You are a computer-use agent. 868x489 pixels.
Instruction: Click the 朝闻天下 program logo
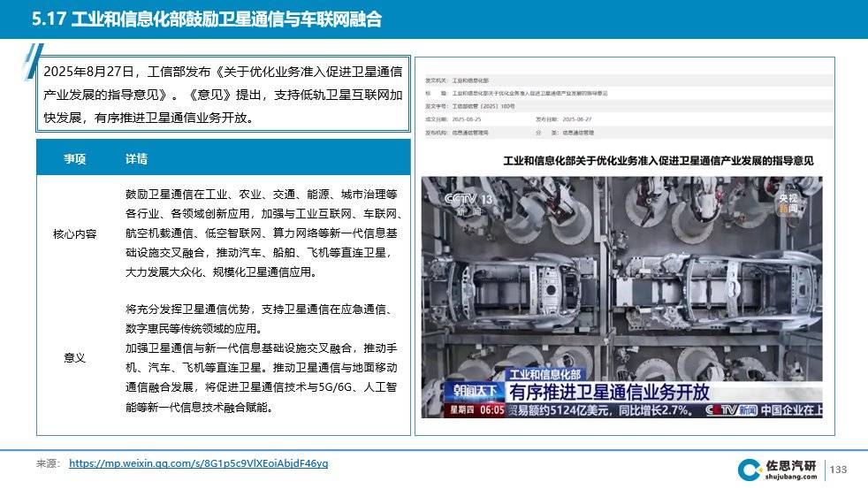point(479,392)
